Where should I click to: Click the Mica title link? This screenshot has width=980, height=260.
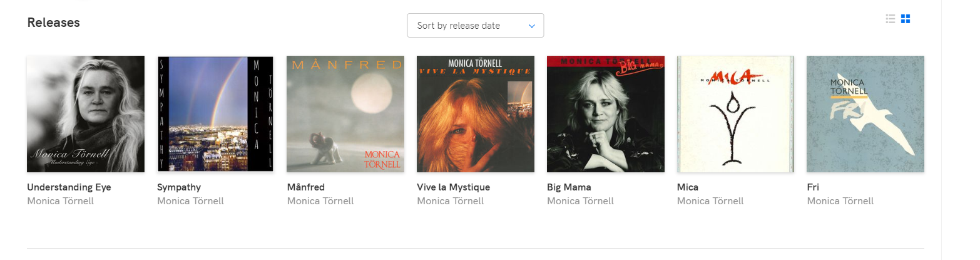pos(688,187)
